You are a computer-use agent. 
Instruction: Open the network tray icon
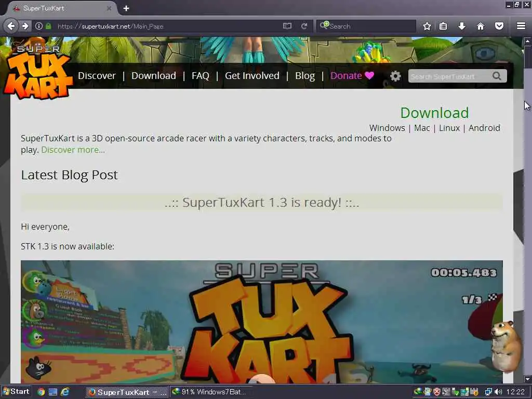pyautogui.click(x=488, y=392)
